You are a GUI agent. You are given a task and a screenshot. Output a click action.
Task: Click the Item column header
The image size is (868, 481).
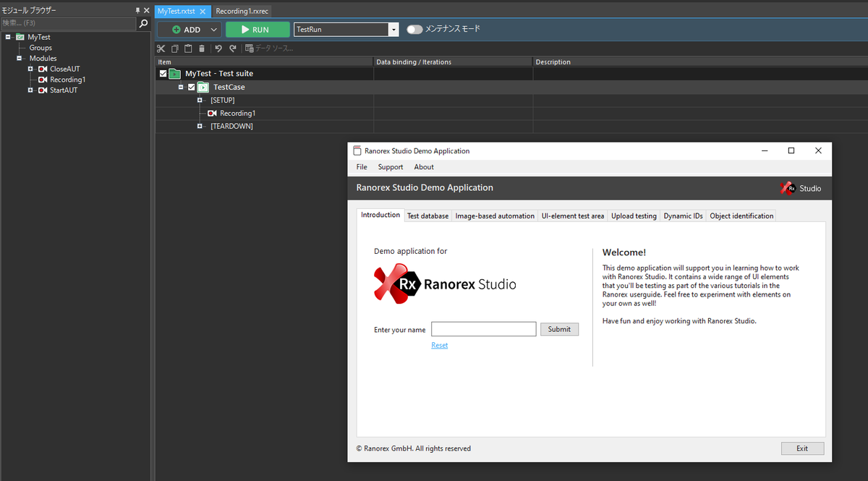264,62
